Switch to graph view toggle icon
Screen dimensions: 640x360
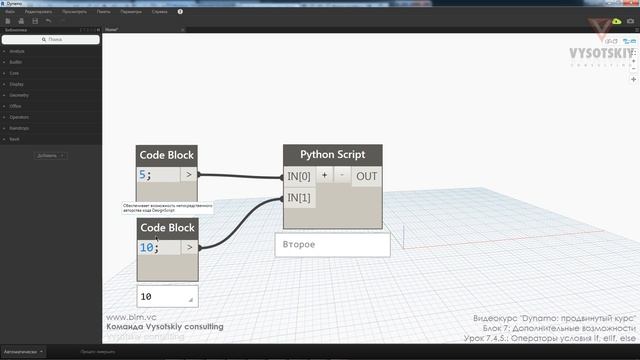[611, 41]
